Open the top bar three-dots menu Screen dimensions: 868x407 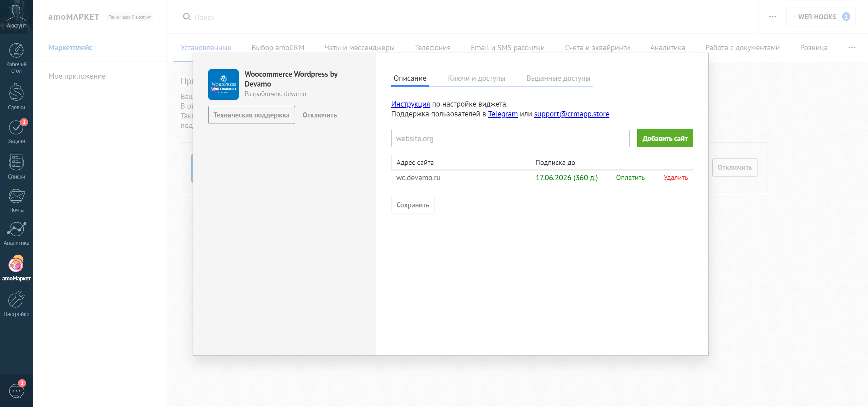pos(772,17)
